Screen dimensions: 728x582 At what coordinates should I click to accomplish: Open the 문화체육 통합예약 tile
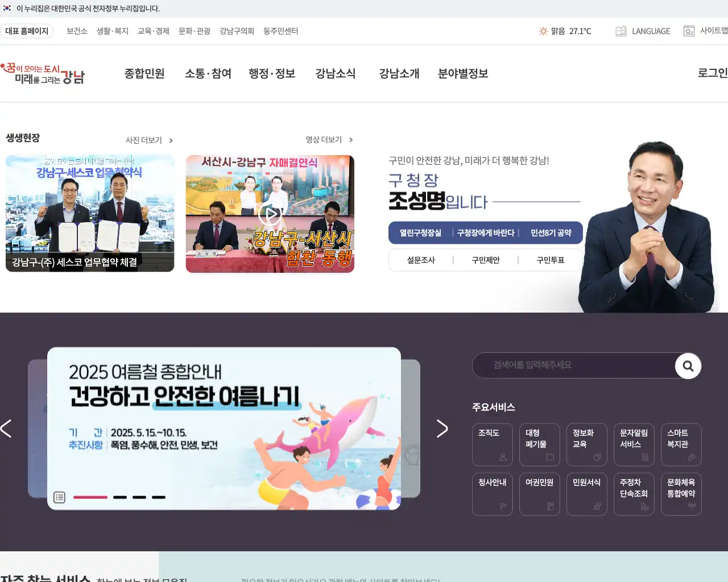[681, 494]
